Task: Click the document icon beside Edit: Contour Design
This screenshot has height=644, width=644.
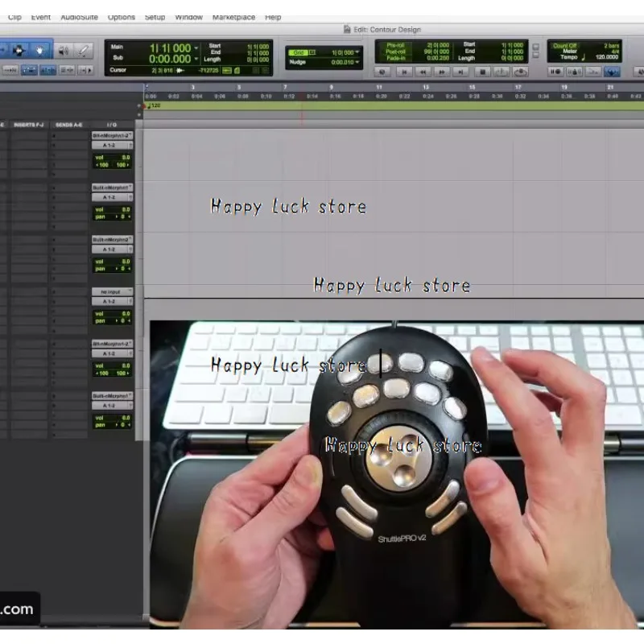Action: (347, 29)
